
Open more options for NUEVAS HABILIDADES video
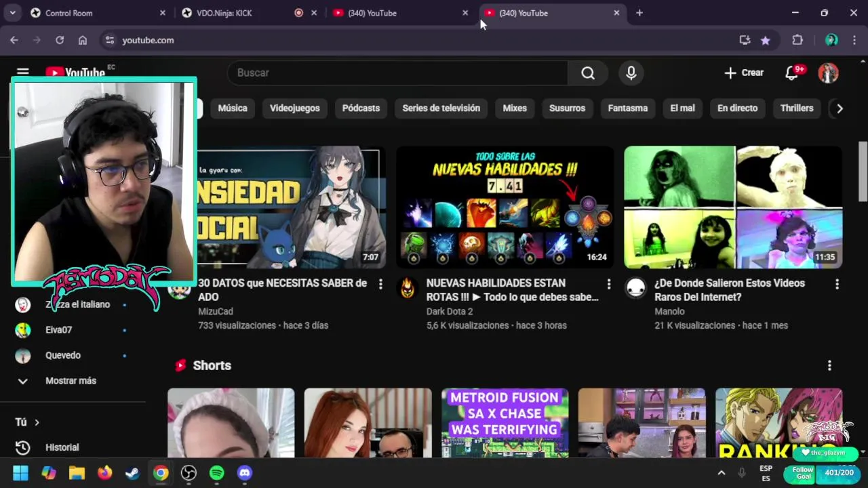point(608,284)
